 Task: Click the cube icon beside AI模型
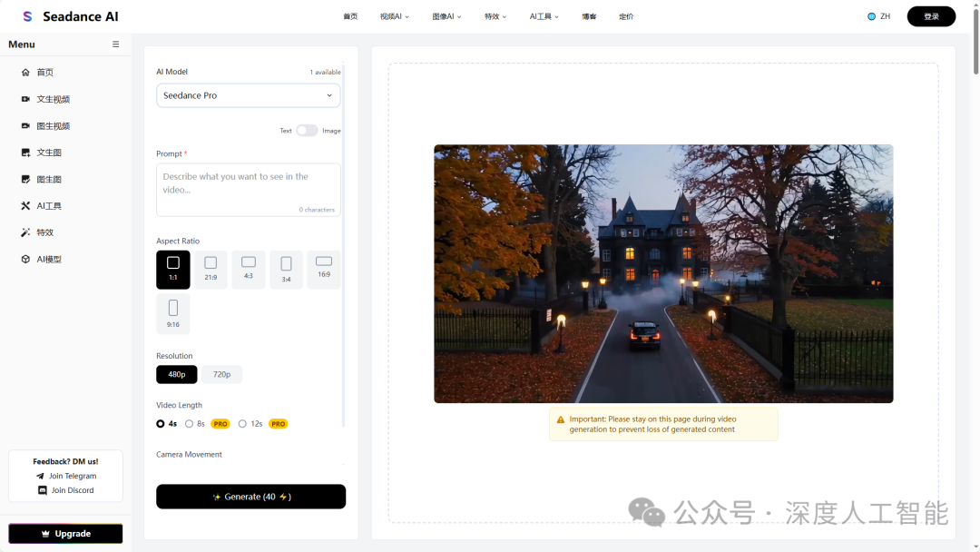click(x=25, y=259)
